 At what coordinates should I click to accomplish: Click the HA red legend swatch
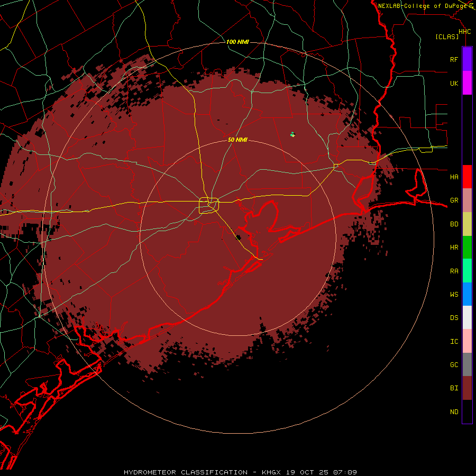click(x=467, y=177)
